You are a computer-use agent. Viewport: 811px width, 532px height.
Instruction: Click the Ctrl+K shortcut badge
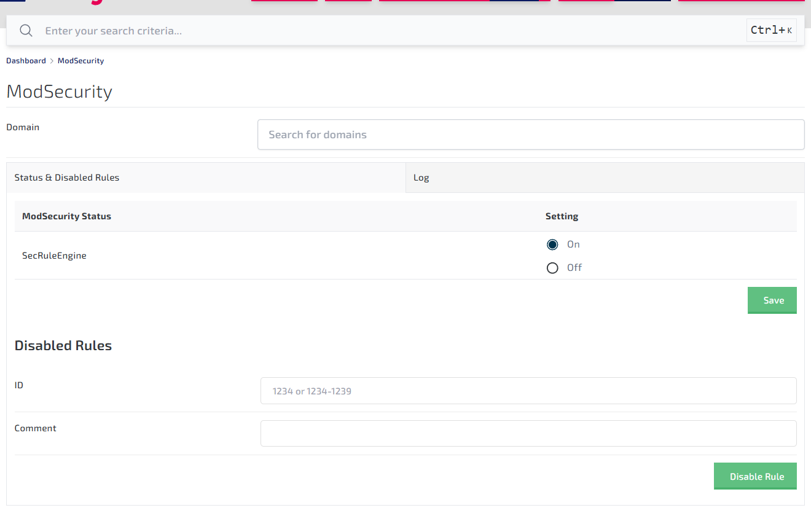click(x=772, y=30)
